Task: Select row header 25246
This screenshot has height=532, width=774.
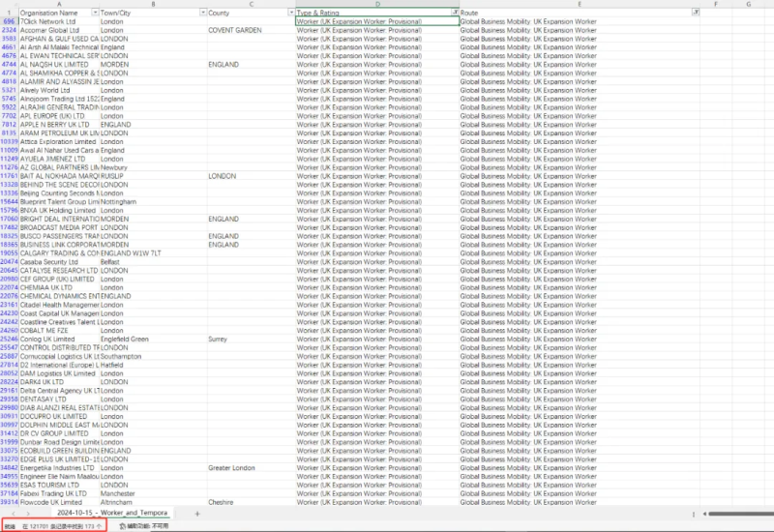Action: click(x=9, y=340)
